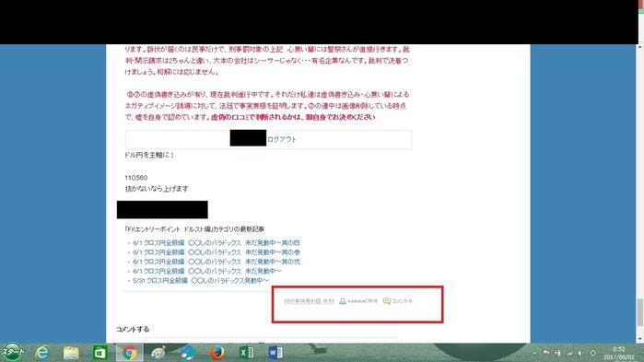The height and width of the screenshot is (362, 644).
Task: Click the circled-x tray icon beside volume
Action: click(592, 353)
